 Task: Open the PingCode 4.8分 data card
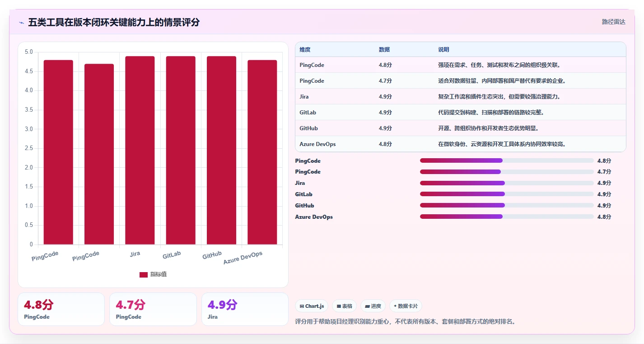[x=61, y=309]
